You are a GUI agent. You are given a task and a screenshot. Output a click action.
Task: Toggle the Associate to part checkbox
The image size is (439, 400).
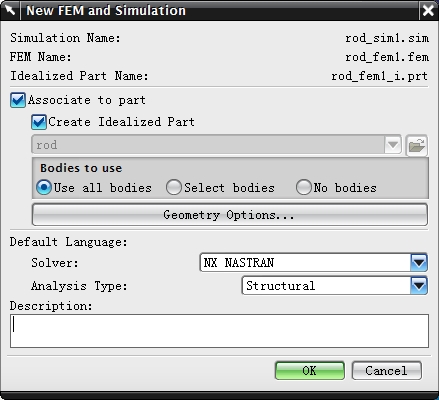pos(18,100)
